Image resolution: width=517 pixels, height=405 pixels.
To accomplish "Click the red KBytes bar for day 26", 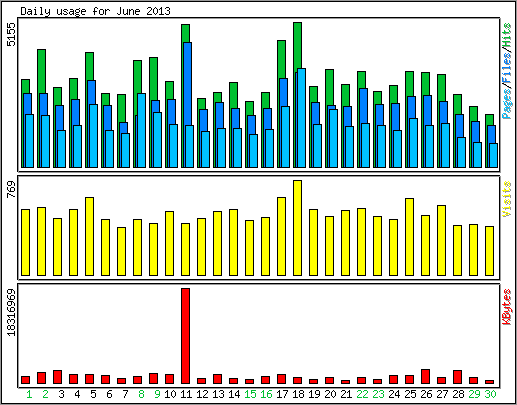I will click(425, 376).
